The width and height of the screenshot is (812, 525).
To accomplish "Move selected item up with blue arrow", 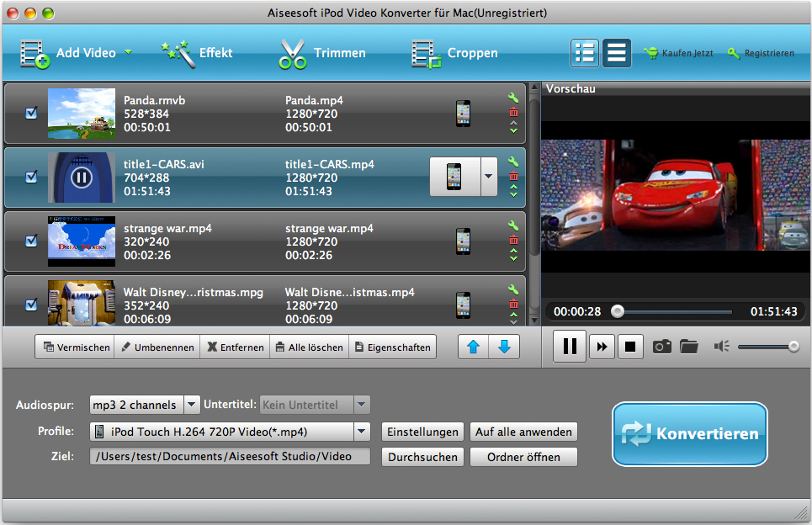I will click(x=474, y=347).
